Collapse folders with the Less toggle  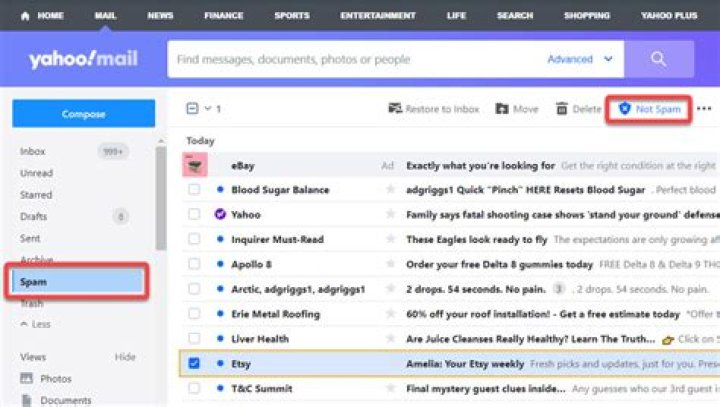[36, 324]
